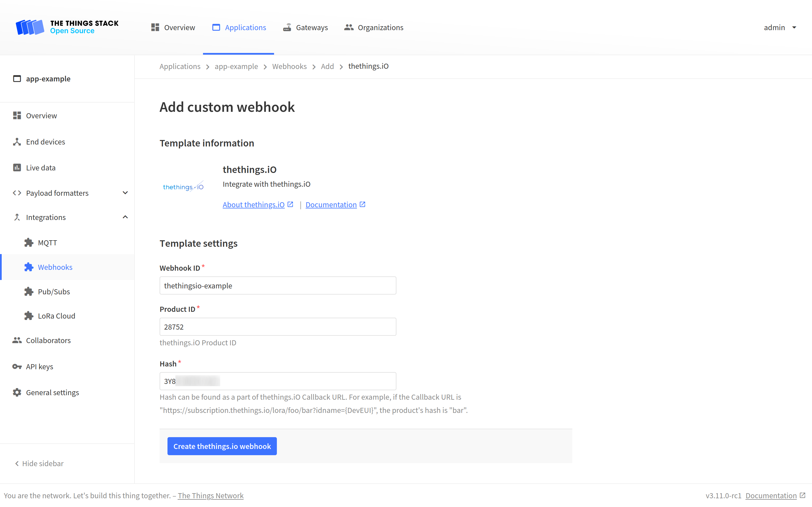Click the Payload formatters icon in sidebar
The image size is (812, 507).
16,193
